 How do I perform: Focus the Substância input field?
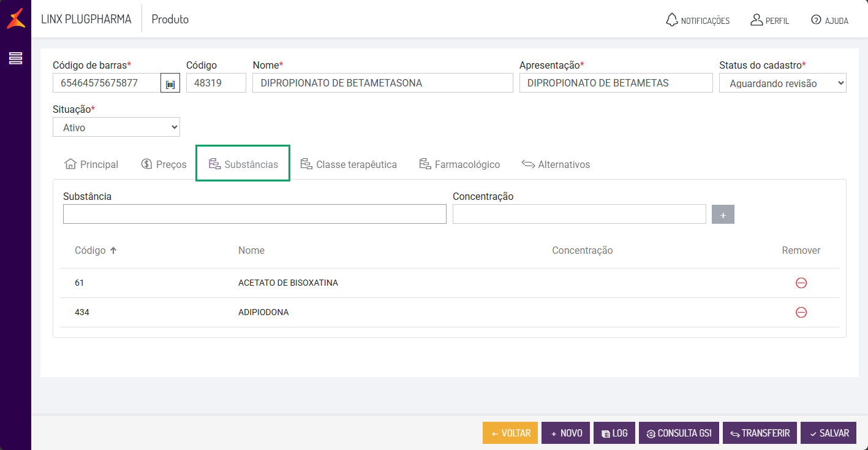pyautogui.click(x=254, y=214)
